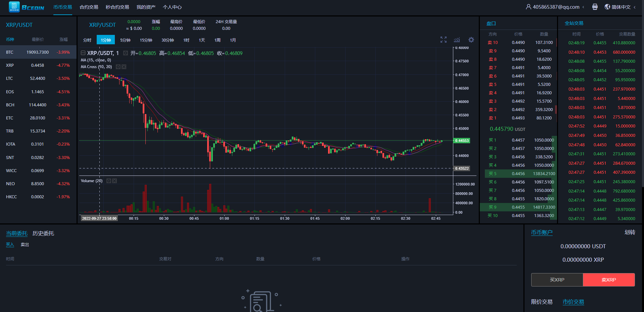The image size is (644, 312).
Task: Click the APP download phone icon
Action: tap(595, 7)
